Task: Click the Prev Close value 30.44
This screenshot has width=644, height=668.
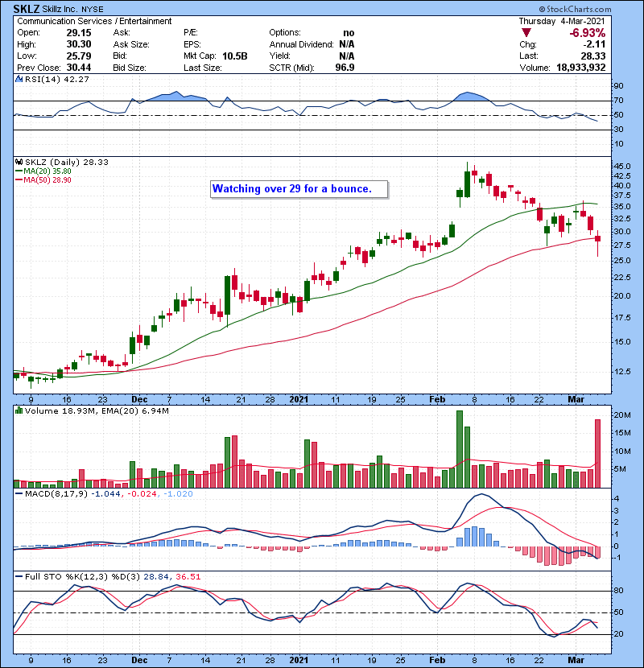Action: coord(78,68)
